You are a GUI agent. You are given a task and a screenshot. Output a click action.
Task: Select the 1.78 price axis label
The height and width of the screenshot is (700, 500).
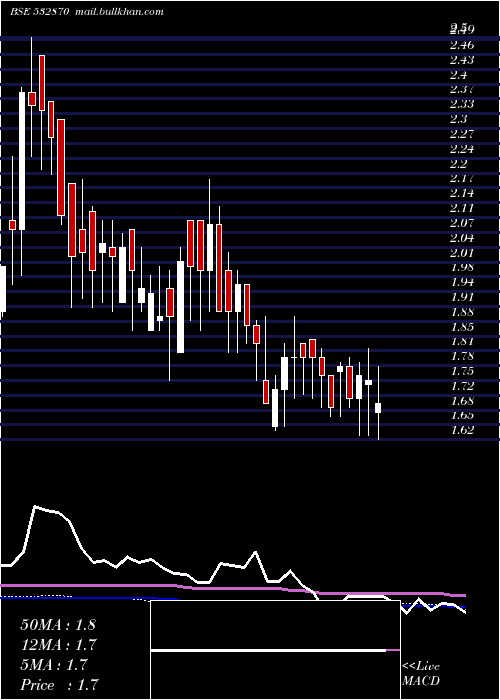462,356
